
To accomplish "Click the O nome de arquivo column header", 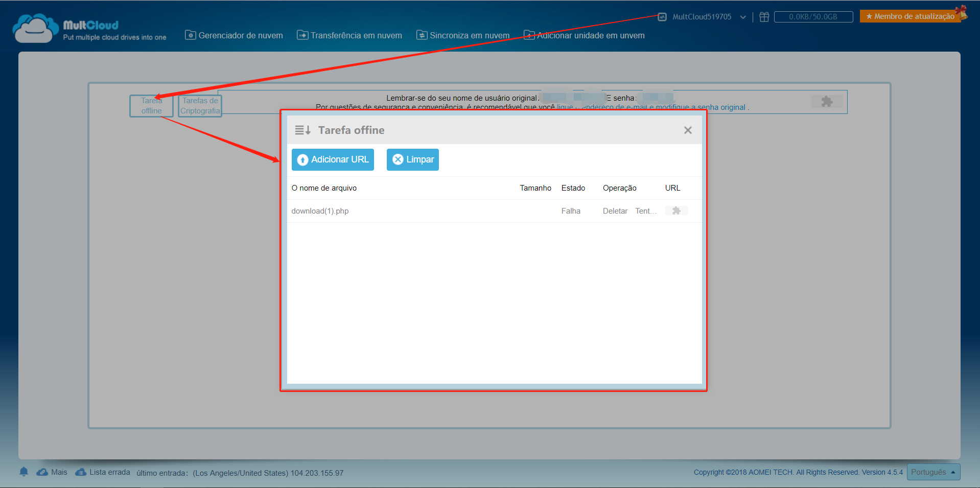I will click(x=324, y=188).
